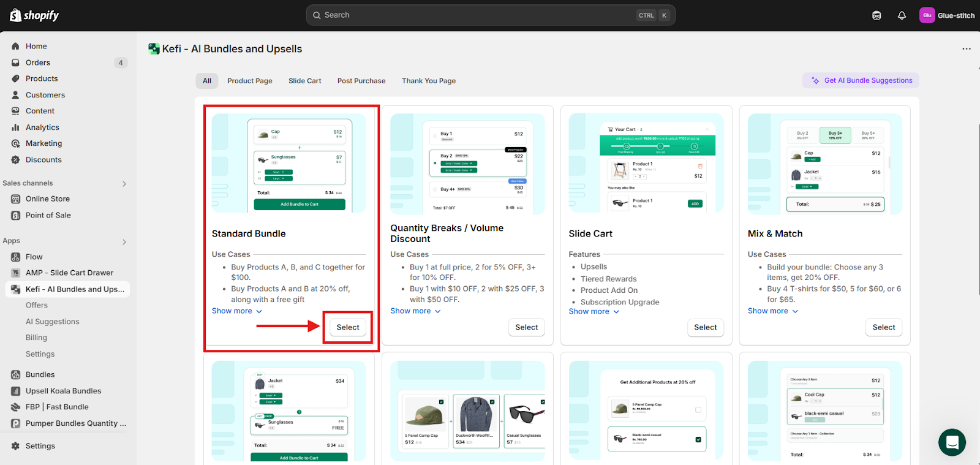This screenshot has height=465, width=980.
Task: Click the notification bell icon
Action: tap(902, 15)
